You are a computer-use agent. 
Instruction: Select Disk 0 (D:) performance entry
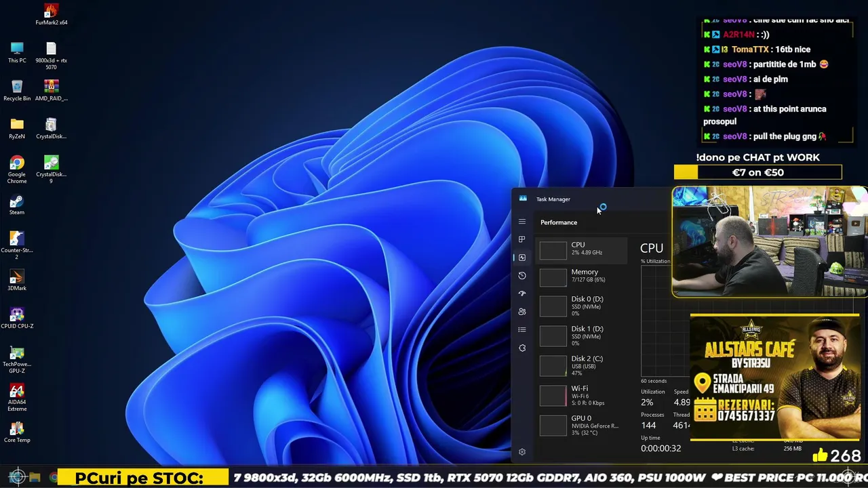(x=583, y=306)
